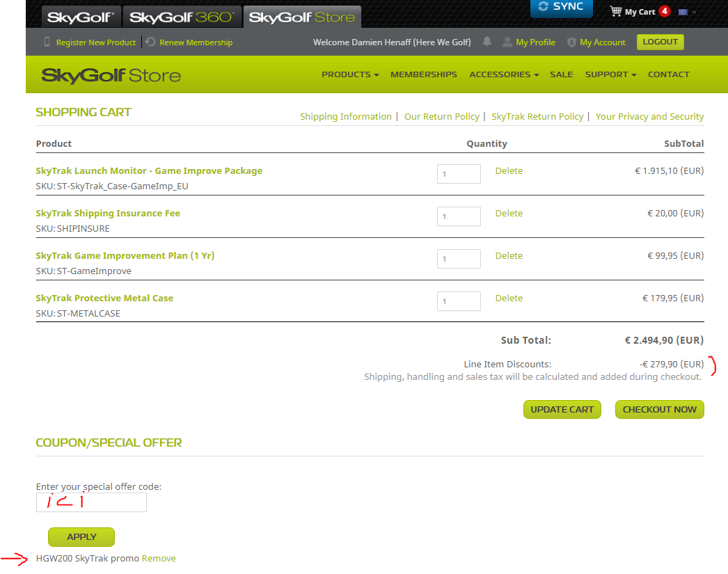Click the € 179,95 (EUR) subtotal
This screenshot has height=574, width=728.
(673, 298)
